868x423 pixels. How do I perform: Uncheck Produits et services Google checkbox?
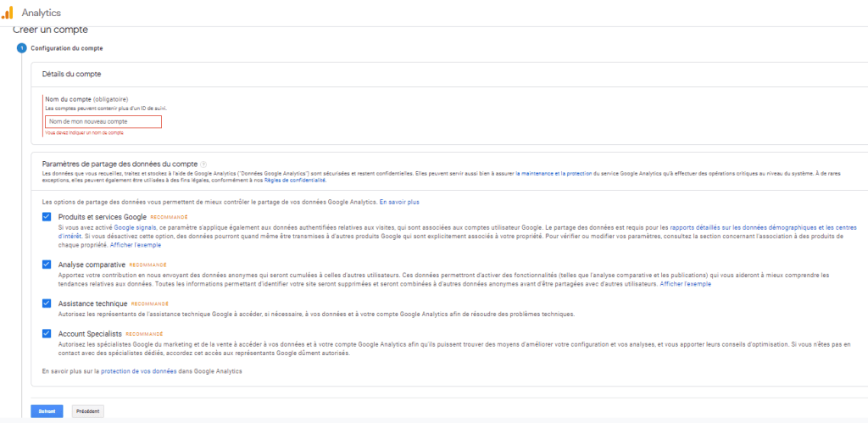coord(47,217)
